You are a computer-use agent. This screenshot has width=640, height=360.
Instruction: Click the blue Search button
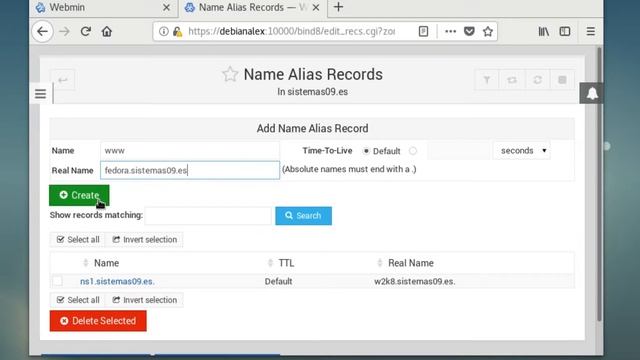tap(304, 216)
